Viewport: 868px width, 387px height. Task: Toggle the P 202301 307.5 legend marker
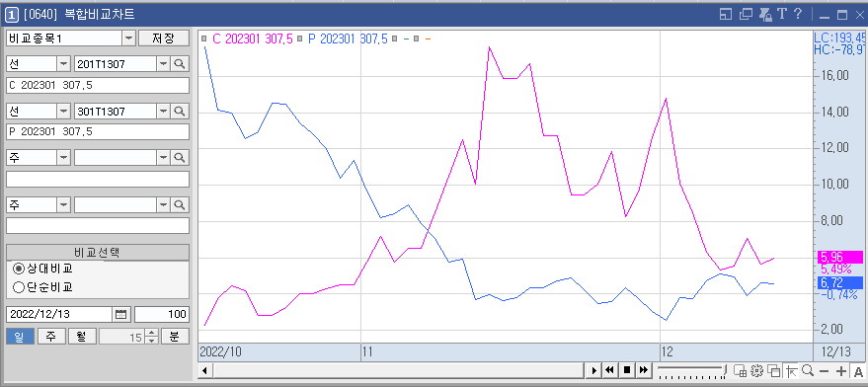(299, 39)
